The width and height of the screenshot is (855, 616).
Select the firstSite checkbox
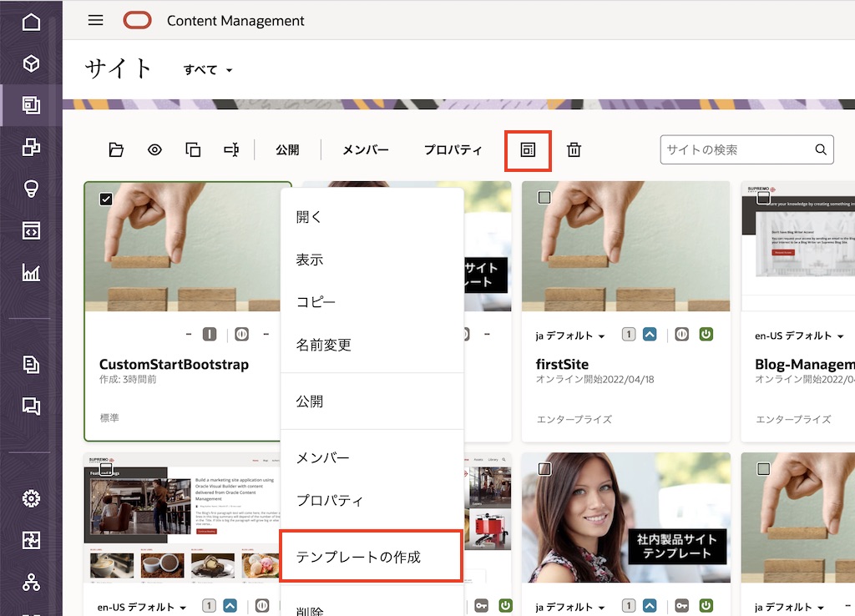544,198
